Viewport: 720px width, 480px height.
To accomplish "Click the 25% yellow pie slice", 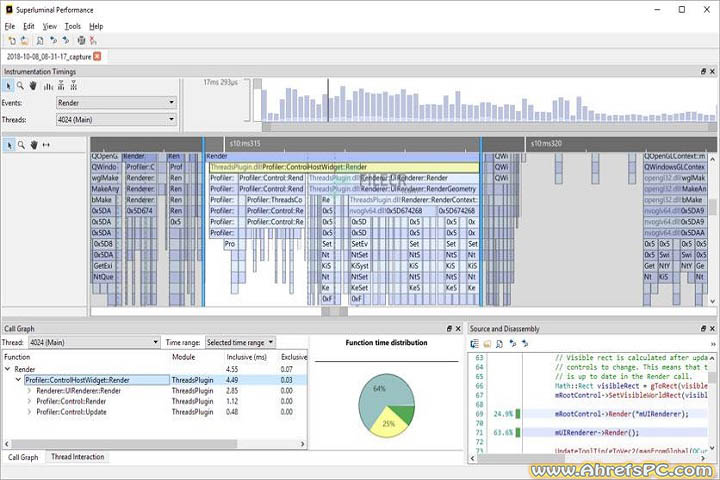I will [x=388, y=423].
